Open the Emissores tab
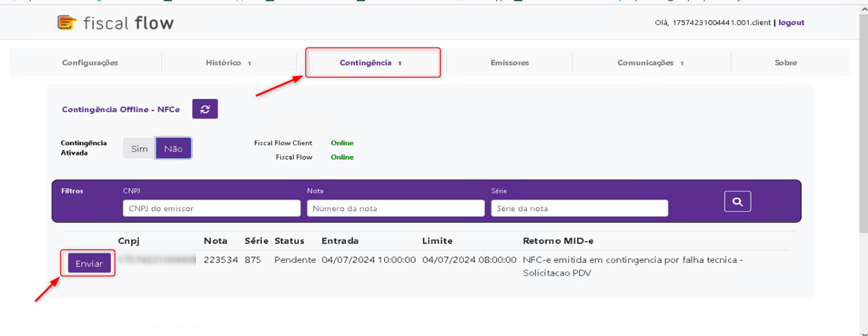 point(509,62)
